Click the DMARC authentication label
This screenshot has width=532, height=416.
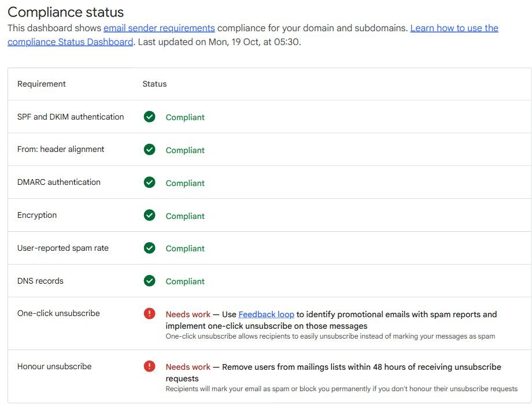[x=59, y=183]
